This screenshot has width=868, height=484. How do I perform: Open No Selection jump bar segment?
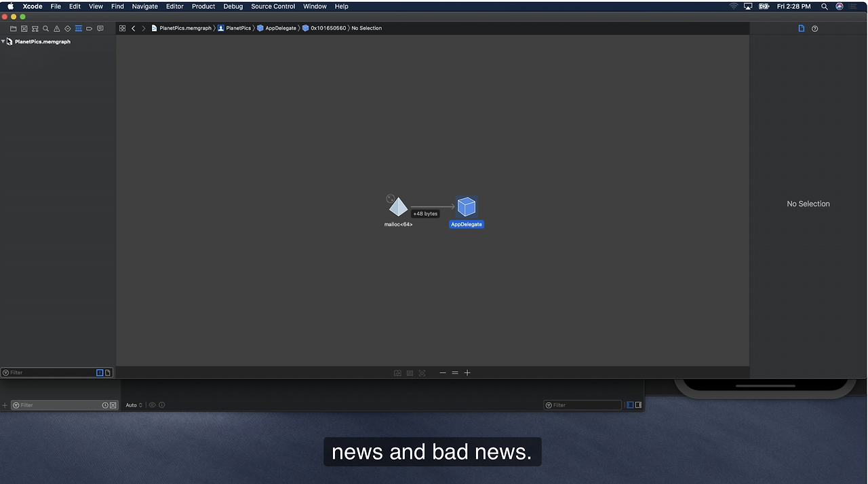[366, 29]
